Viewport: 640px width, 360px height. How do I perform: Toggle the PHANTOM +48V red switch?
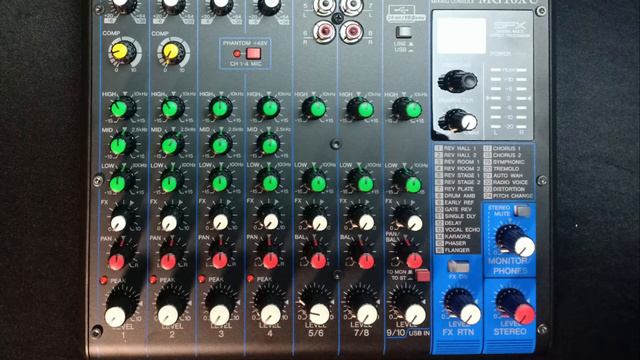click(253, 53)
